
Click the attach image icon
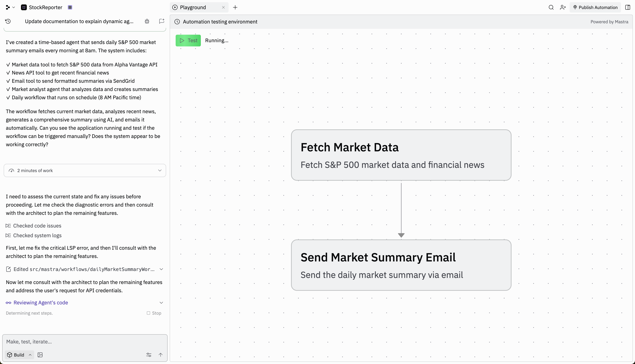click(x=40, y=355)
